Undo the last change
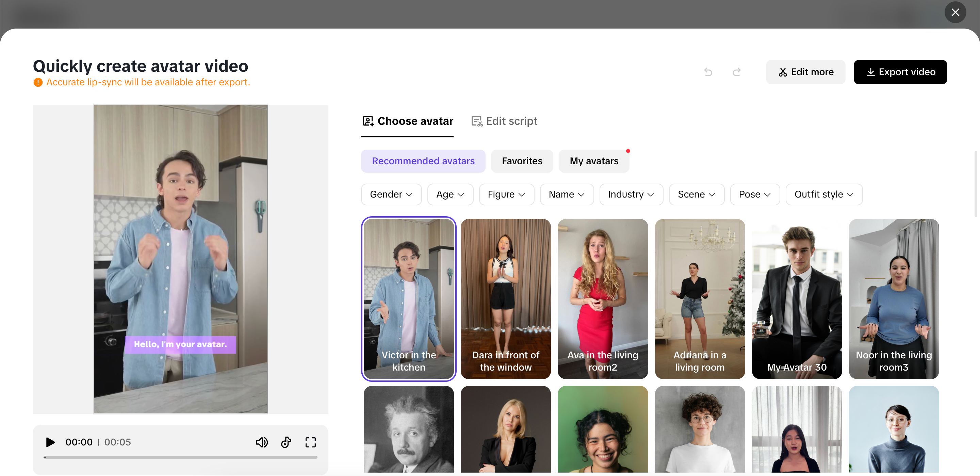The width and height of the screenshot is (980, 476). (708, 72)
